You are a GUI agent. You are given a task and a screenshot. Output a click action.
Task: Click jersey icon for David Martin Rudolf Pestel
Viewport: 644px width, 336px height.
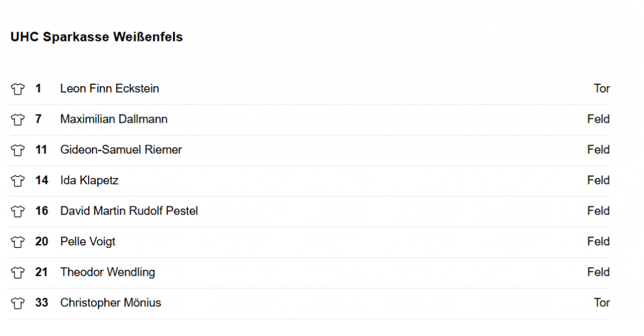tap(18, 211)
